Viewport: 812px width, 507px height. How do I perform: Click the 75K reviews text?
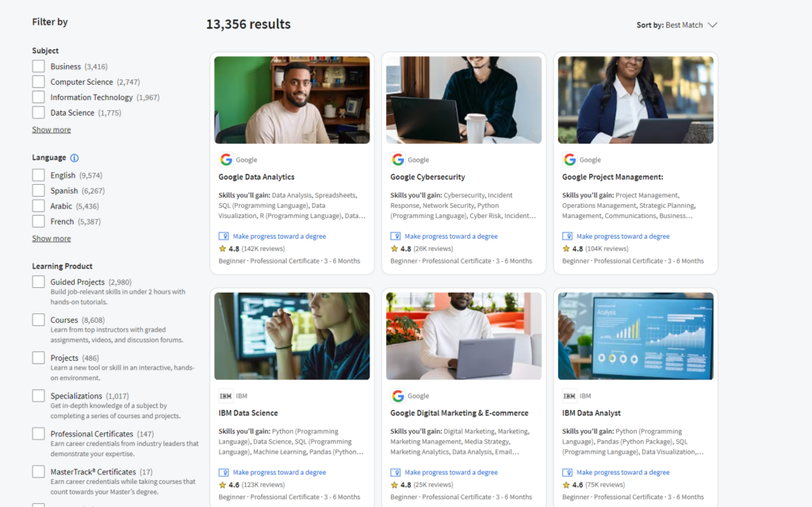tap(605, 486)
